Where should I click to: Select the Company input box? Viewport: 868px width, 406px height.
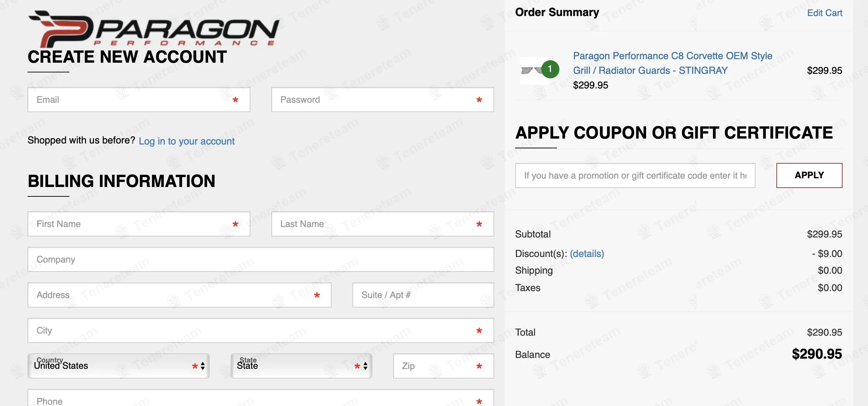(261, 259)
